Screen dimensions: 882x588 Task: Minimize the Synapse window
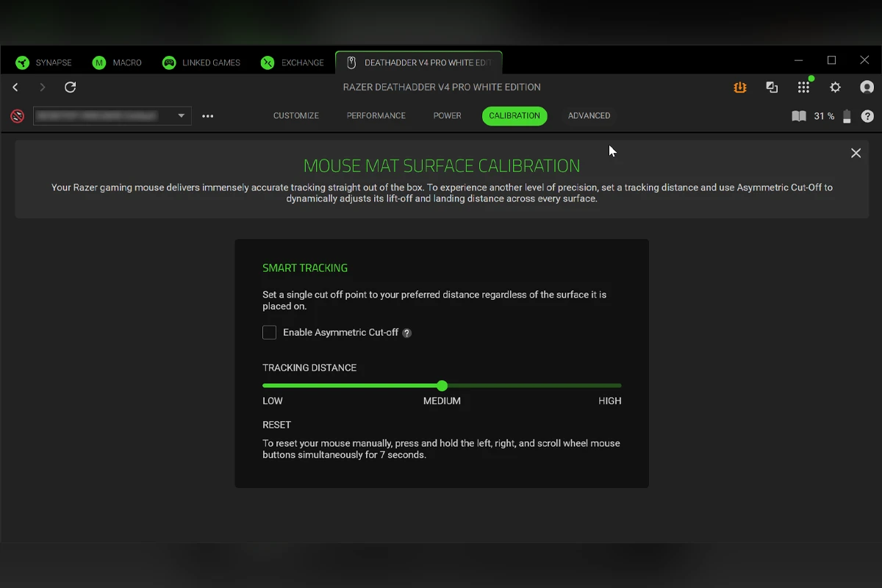[799, 60]
